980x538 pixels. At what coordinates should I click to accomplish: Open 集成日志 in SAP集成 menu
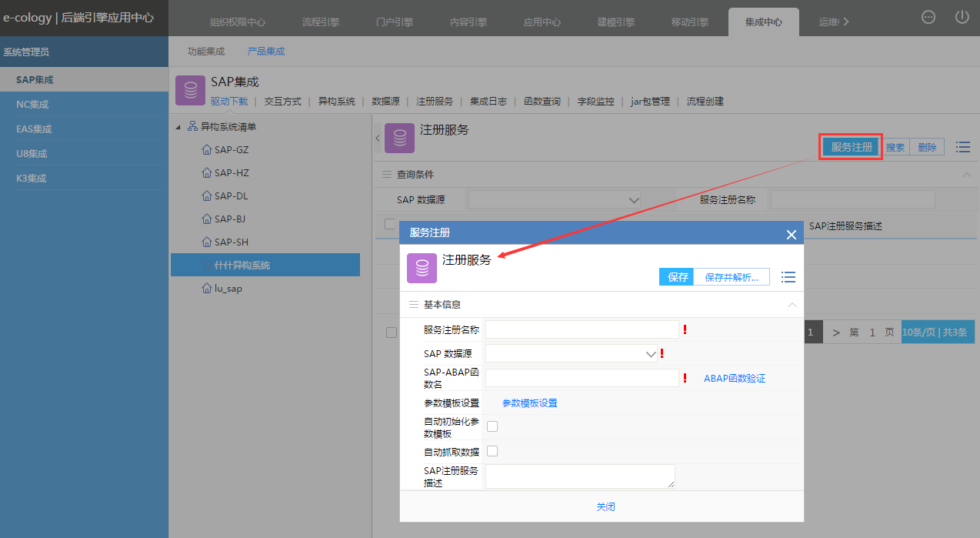coord(488,102)
